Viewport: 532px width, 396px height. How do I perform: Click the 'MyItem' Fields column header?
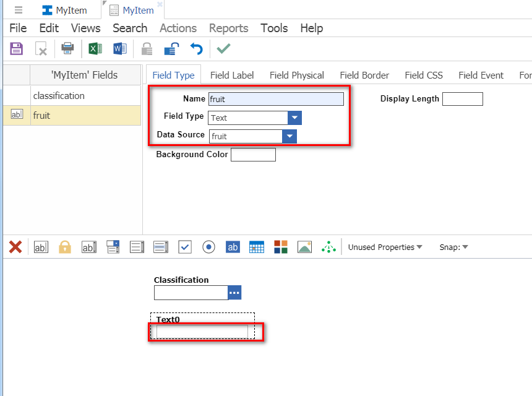pos(85,75)
